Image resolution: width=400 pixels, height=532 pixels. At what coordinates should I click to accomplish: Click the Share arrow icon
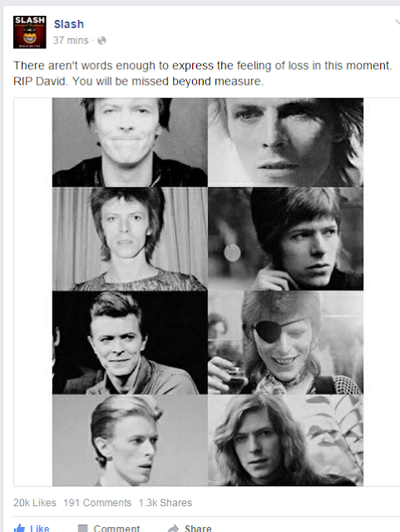(x=173, y=529)
